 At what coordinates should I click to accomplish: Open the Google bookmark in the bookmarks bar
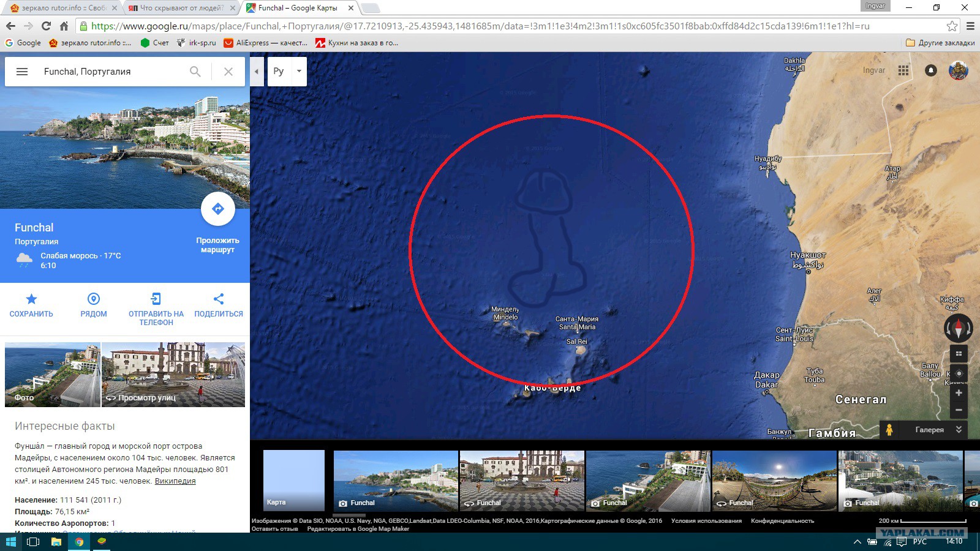point(23,43)
